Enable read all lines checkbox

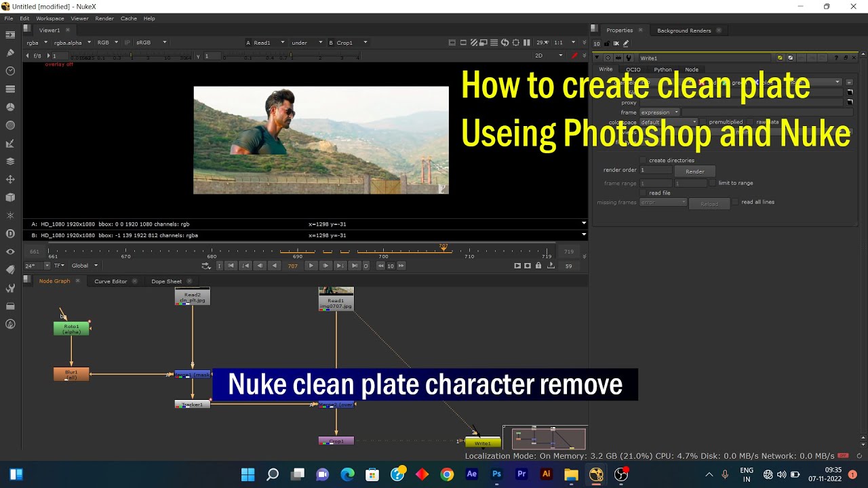735,202
